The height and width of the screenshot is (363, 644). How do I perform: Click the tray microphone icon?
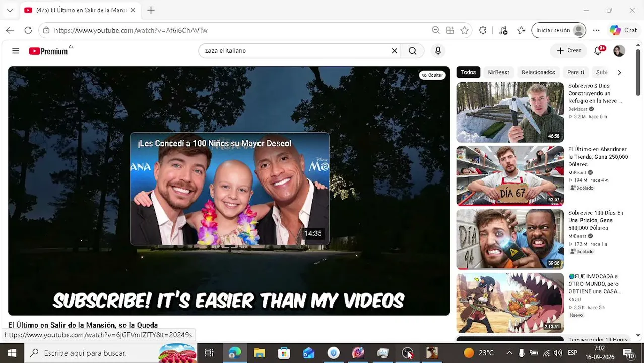522,353
